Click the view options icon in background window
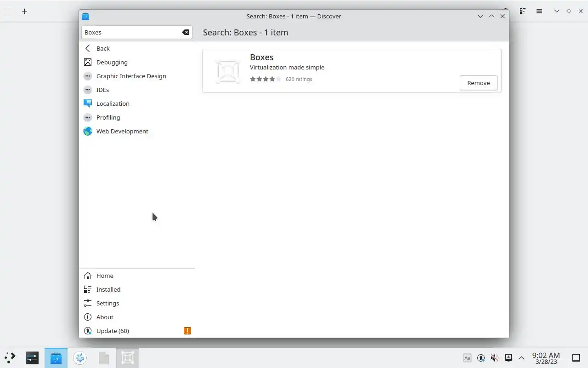Viewport: 588px width, 368px height. [523, 11]
